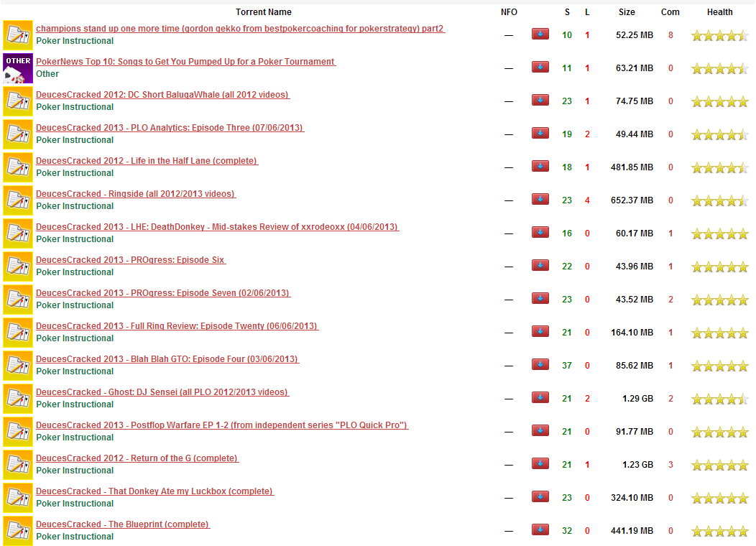Open the "champions stand up one more time" torrent link
This screenshot has height=546, width=756.
pyautogui.click(x=240, y=29)
